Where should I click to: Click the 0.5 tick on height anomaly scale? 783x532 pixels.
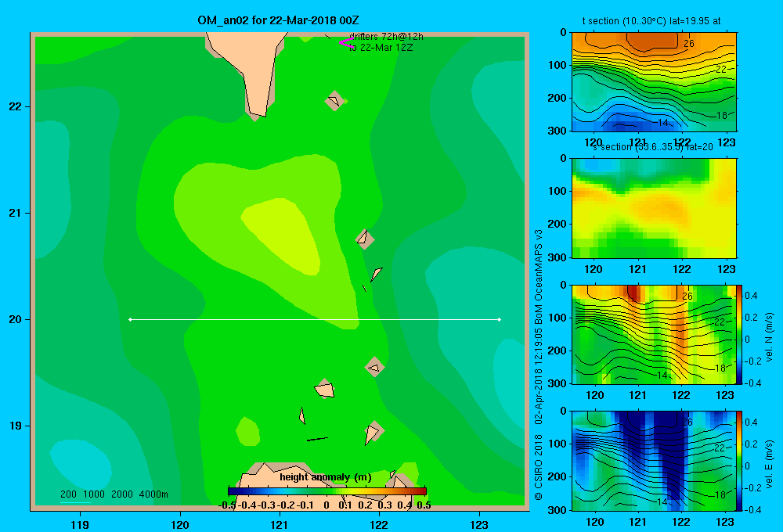[424, 505]
